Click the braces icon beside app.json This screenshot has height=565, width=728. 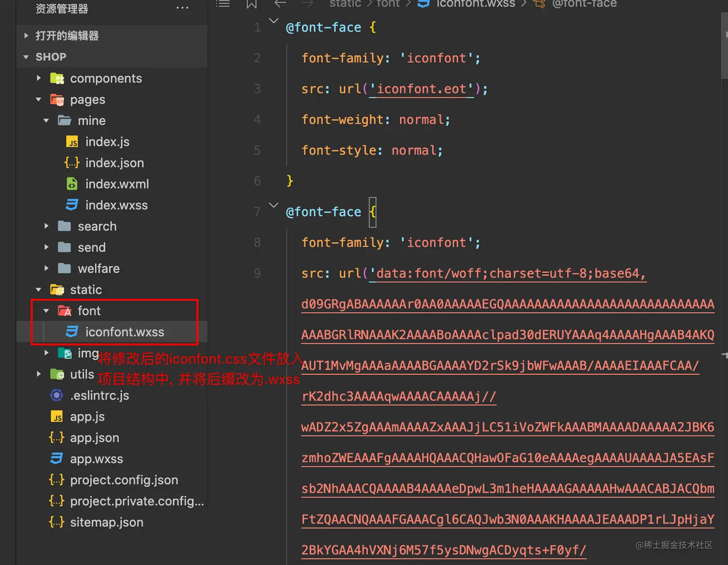[x=56, y=438]
